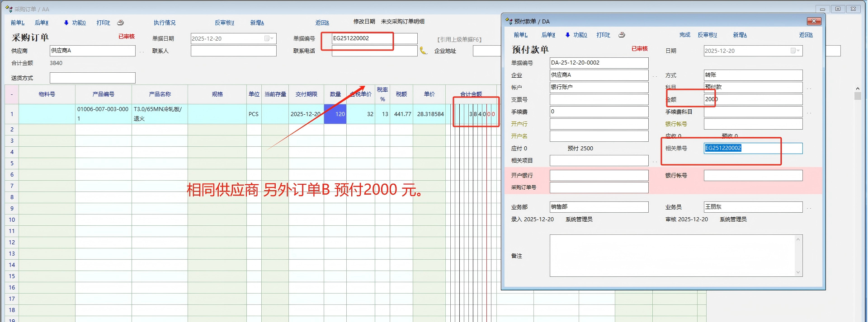Click the scroll up arrow on the right scrollbar
The width and height of the screenshot is (868, 322).
pos(858,89)
